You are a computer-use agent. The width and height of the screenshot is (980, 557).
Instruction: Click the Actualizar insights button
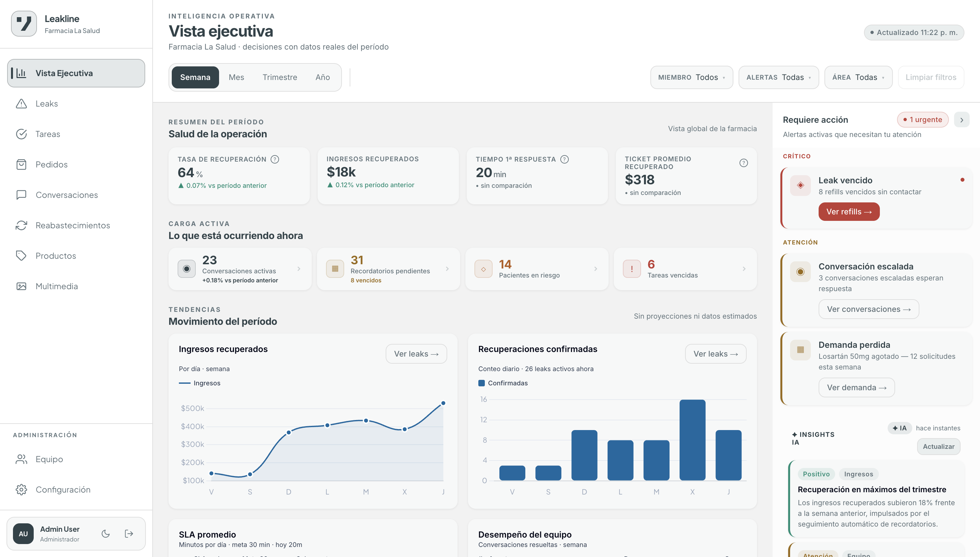coord(939,447)
